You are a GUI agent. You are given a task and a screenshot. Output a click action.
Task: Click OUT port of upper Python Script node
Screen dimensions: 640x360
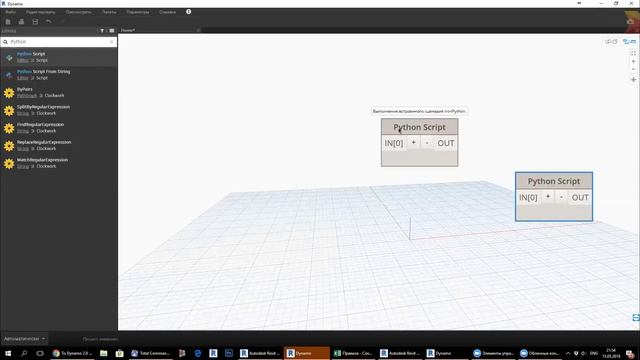click(x=446, y=143)
